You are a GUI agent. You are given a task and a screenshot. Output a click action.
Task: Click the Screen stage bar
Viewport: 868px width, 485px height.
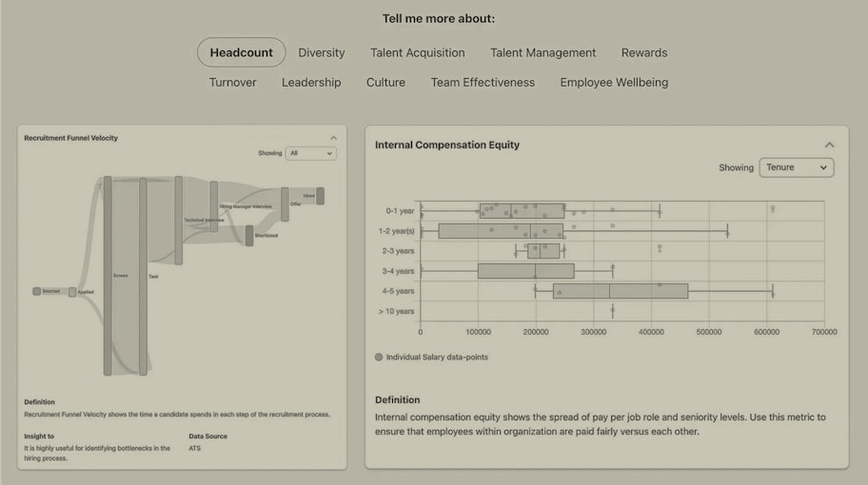[108, 276]
